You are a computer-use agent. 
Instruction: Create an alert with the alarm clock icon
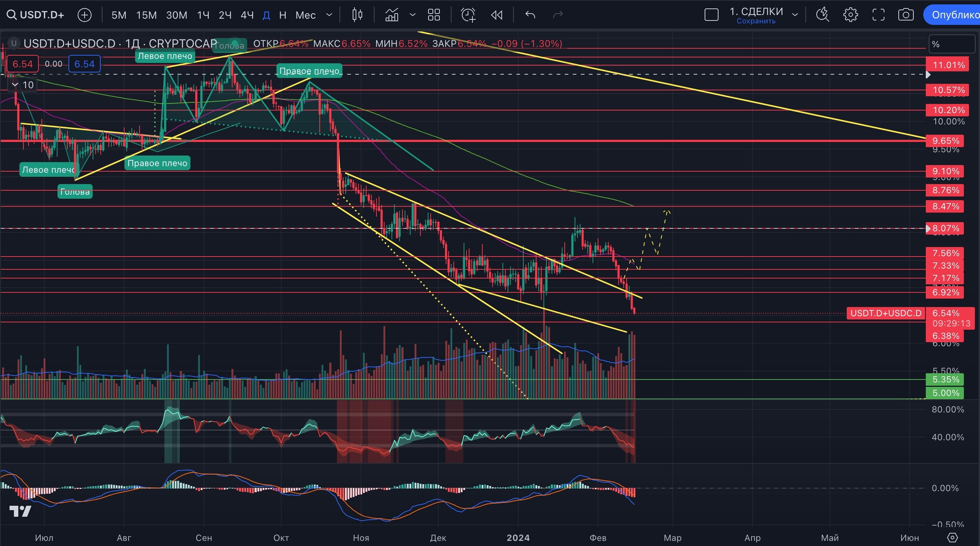(x=468, y=15)
